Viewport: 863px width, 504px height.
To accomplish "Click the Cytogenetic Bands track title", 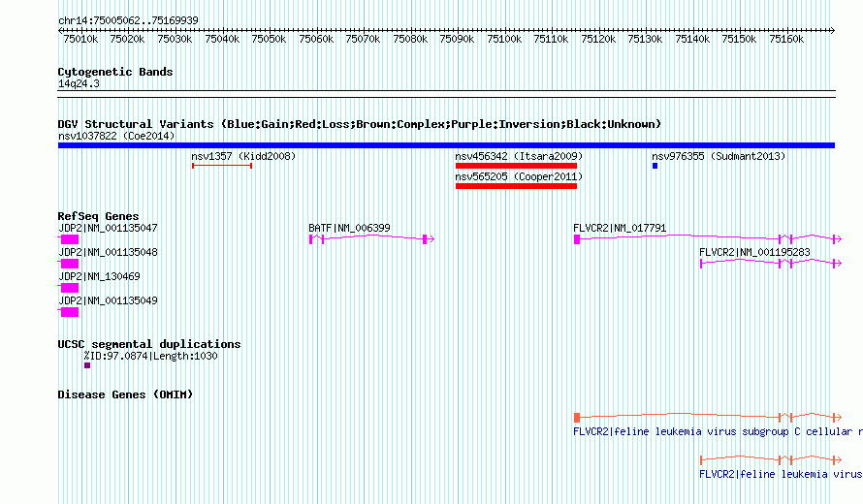I will tap(115, 72).
